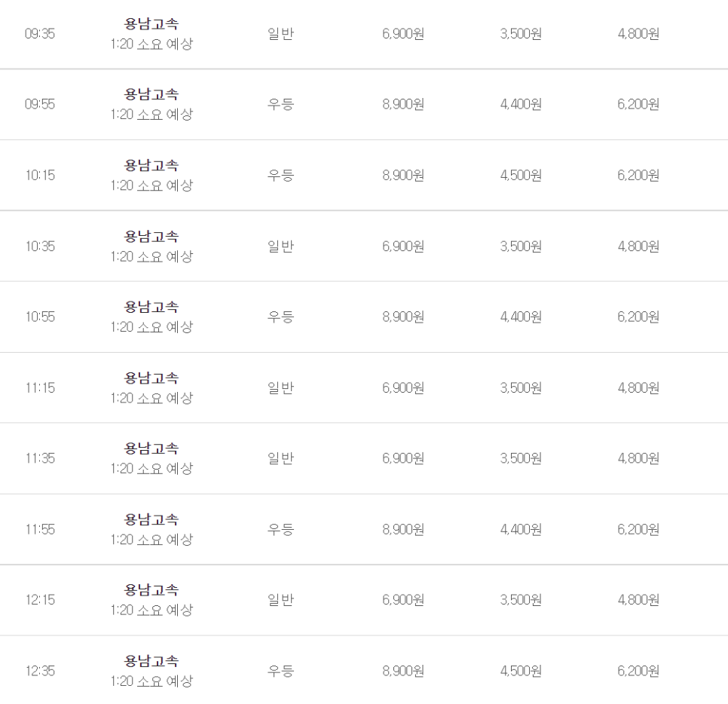
Task: Click the 우등 grade for 09:55
Action: (x=280, y=104)
